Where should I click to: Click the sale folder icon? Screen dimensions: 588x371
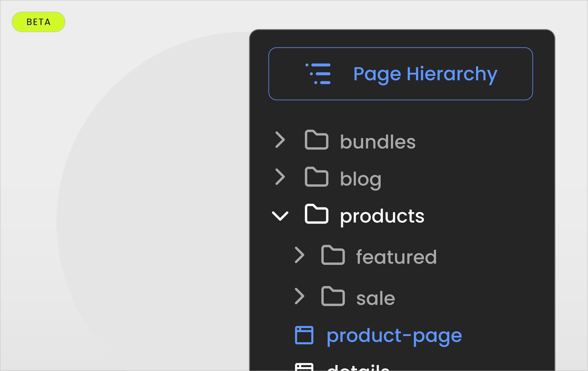click(x=333, y=296)
